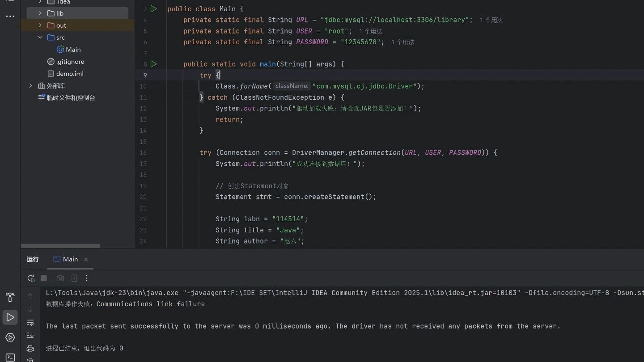Open the Run tool window icon
Screen dimensions: 644x362
click(10, 317)
